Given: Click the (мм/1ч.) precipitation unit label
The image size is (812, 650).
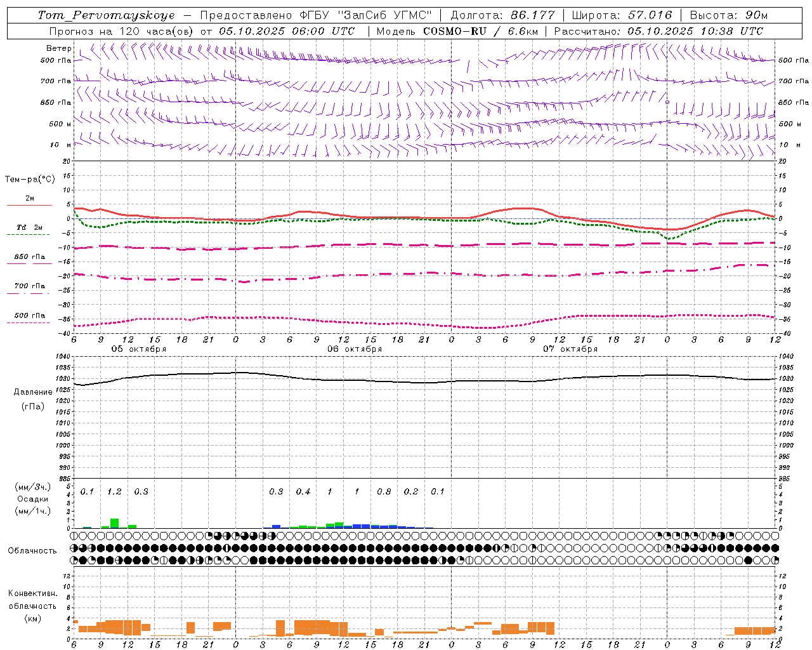Looking at the screenshot, I should point(33,511).
